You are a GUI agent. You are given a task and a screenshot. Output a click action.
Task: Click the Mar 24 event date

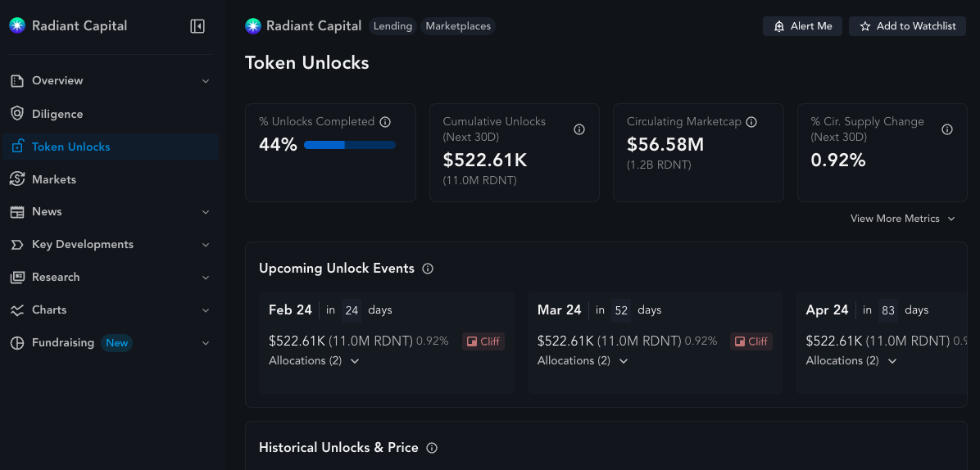[559, 310]
